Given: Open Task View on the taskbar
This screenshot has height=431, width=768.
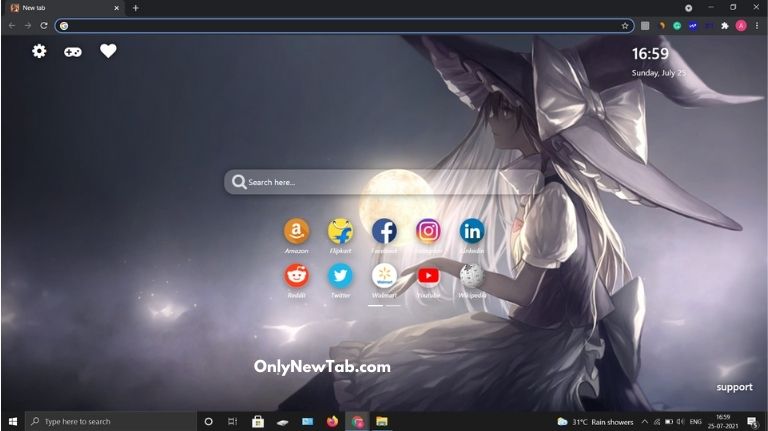Looking at the screenshot, I should pos(233,421).
